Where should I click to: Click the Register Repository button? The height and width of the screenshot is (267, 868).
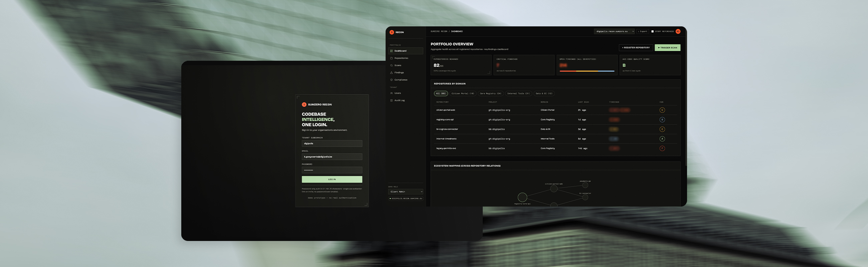pyautogui.click(x=636, y=48)
